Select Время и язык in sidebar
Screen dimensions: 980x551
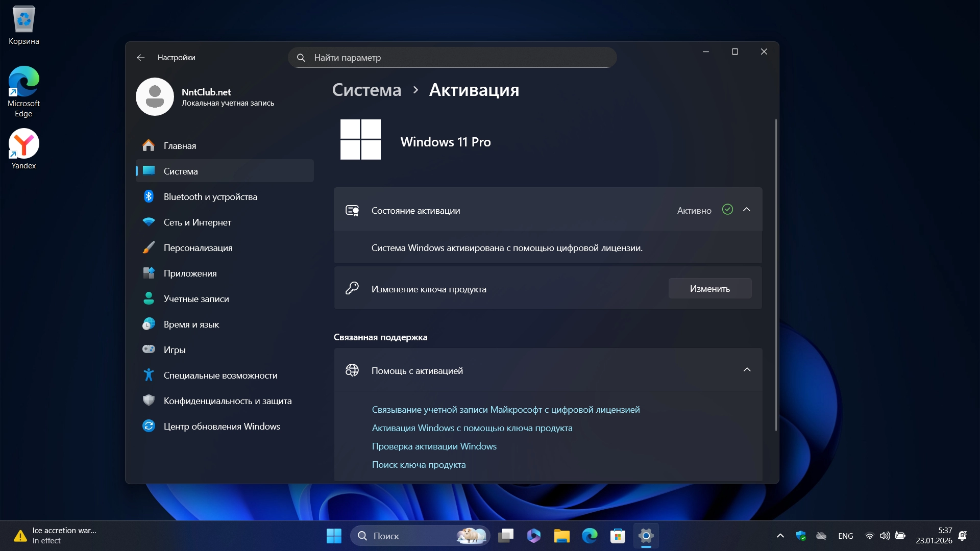(x=191, y=324)
